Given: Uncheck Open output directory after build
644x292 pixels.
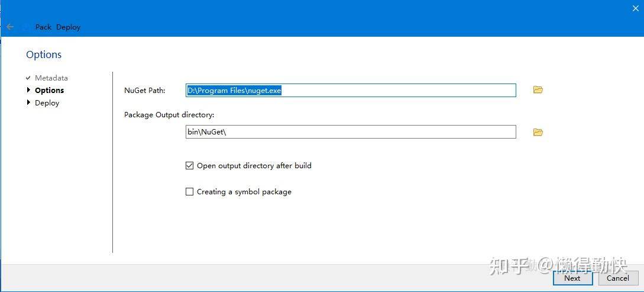Looking at the screenshot, I should click(x=189, y=166).
